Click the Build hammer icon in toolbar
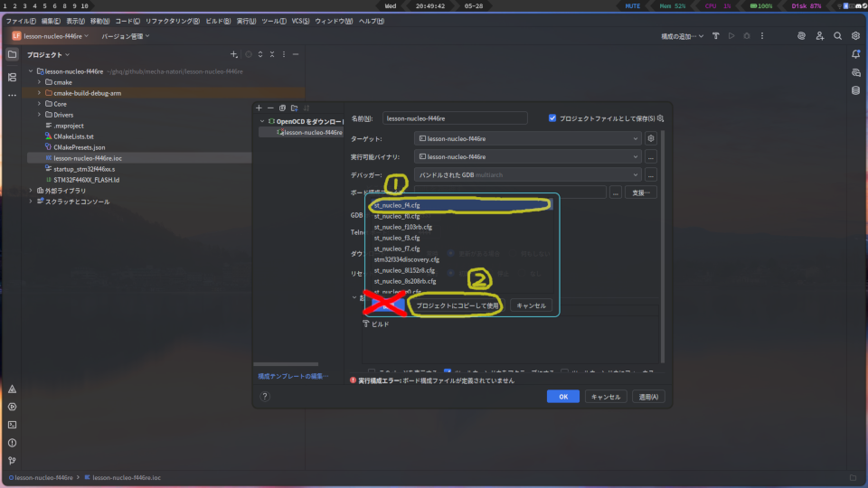The height and width of the screenshot is (488, 868). [716, 36]
